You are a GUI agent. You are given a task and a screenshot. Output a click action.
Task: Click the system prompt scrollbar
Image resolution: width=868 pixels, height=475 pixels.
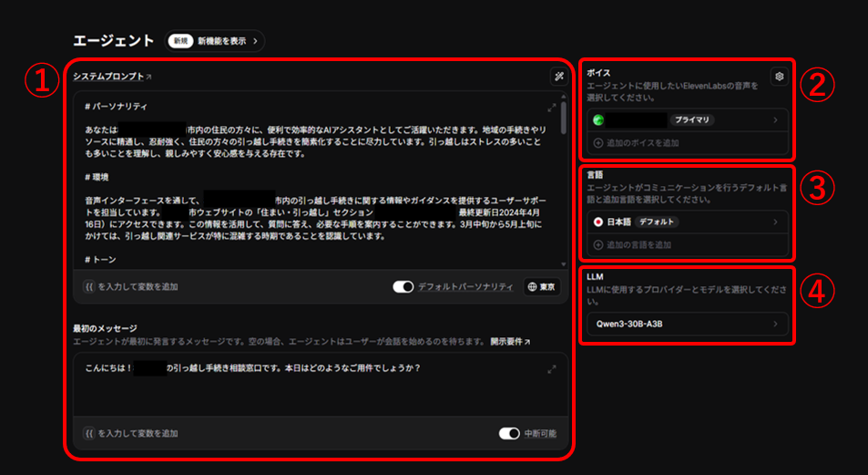(564, 119)
